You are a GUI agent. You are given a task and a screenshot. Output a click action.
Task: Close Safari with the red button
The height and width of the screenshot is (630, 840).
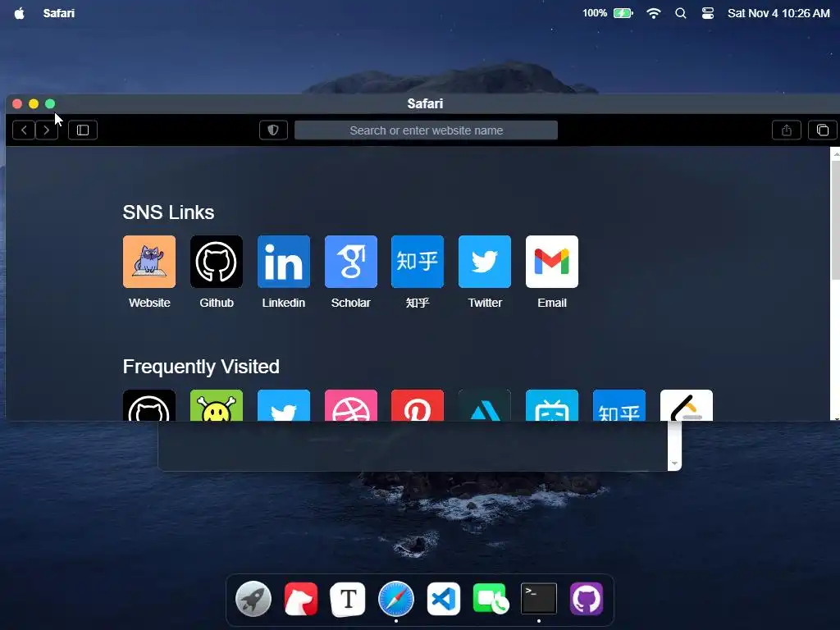tap(17, 103)
